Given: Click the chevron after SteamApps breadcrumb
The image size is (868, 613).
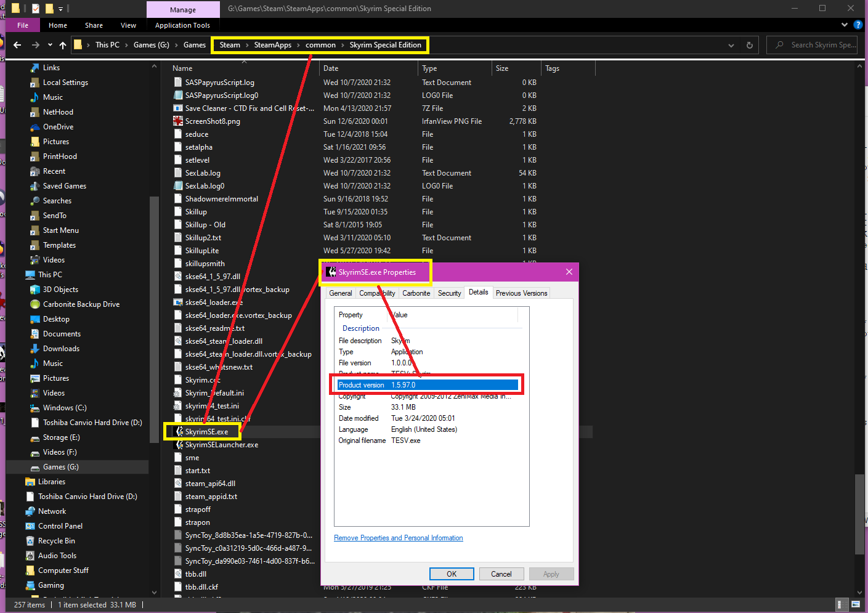Looking at the screenshot, I should pos(299,45).
